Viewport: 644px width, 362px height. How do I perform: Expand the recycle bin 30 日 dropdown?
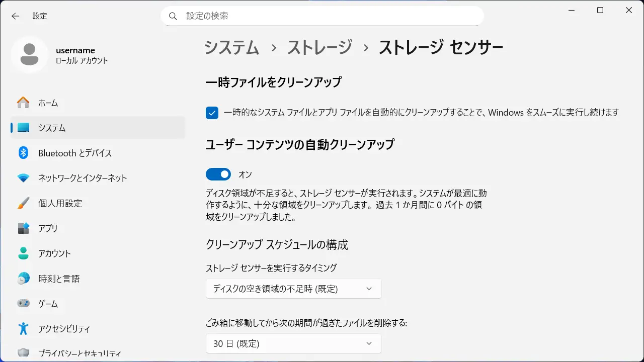[293, 344]
